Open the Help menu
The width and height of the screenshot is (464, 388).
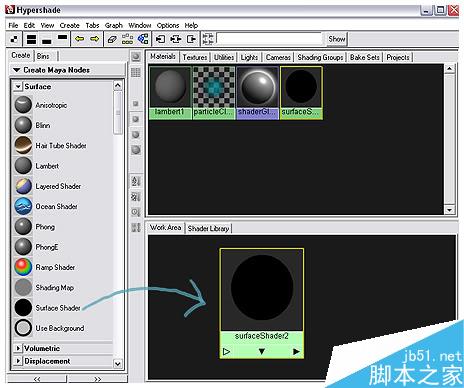point(191,25)
